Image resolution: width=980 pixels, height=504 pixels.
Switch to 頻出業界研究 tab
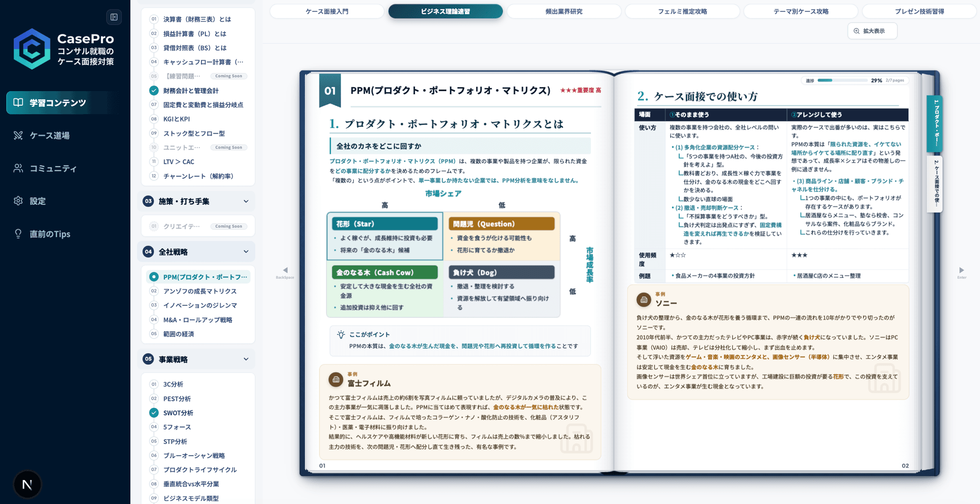click(x=564, y=11)
